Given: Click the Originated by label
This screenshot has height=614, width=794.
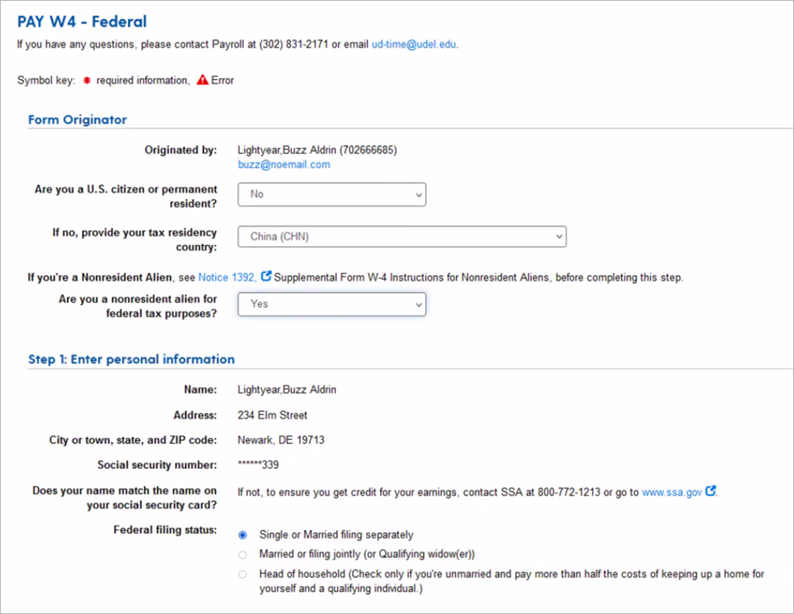Looking at the screenshot, I should pos(181,150).
